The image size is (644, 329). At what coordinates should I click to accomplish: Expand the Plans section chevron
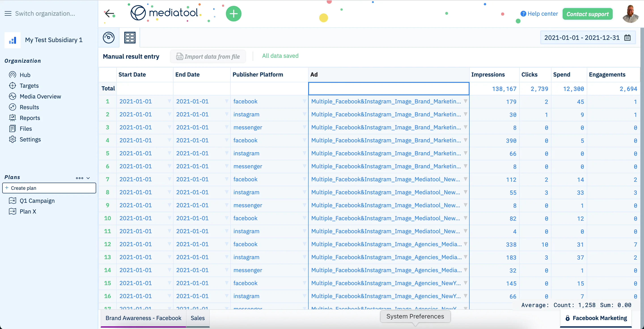[x=88, y=178]
